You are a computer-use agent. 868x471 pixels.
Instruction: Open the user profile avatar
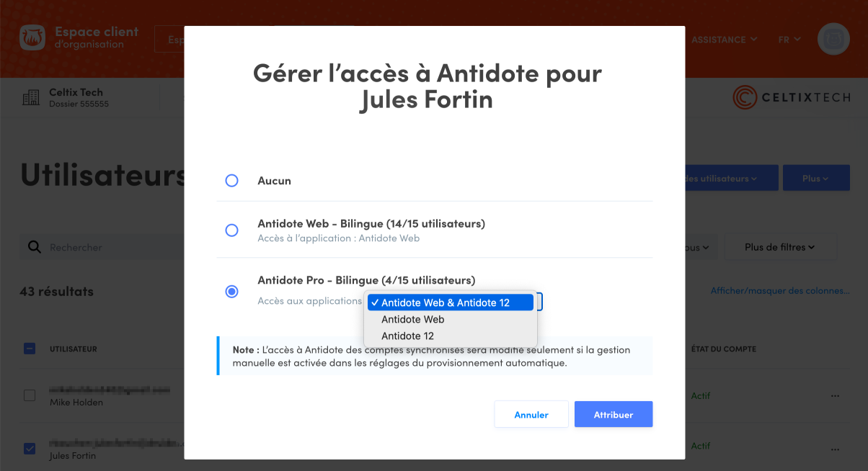(833, 39)
